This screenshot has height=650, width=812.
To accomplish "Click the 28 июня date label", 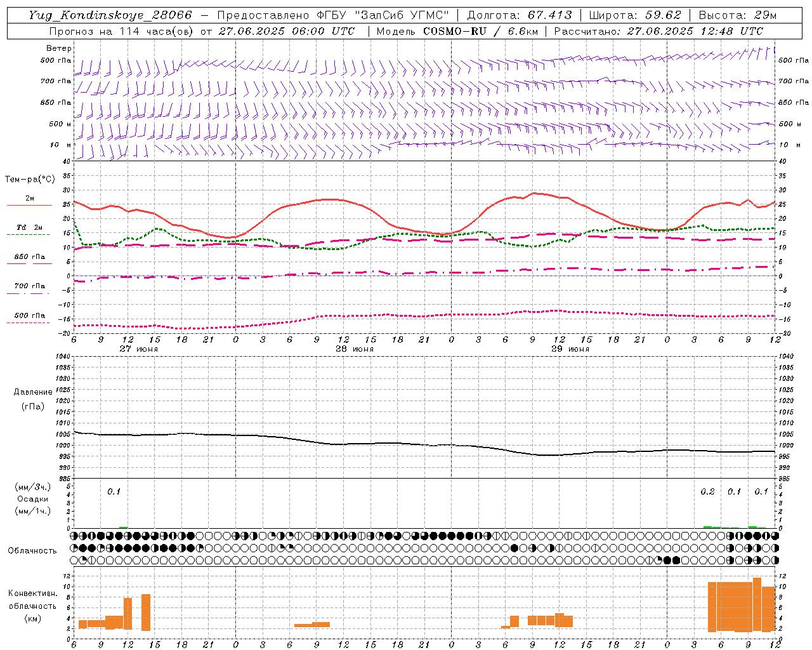I will tap(355, 349).
